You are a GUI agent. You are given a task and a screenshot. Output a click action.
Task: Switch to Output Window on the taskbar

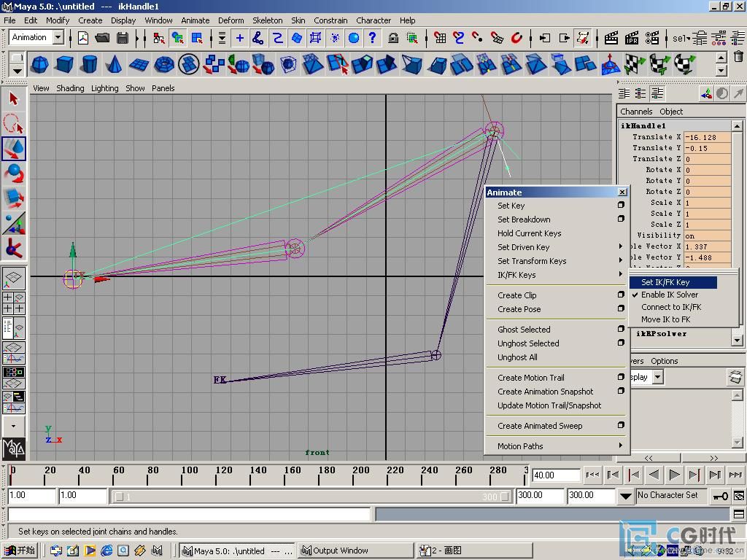[x=356, y=551]
